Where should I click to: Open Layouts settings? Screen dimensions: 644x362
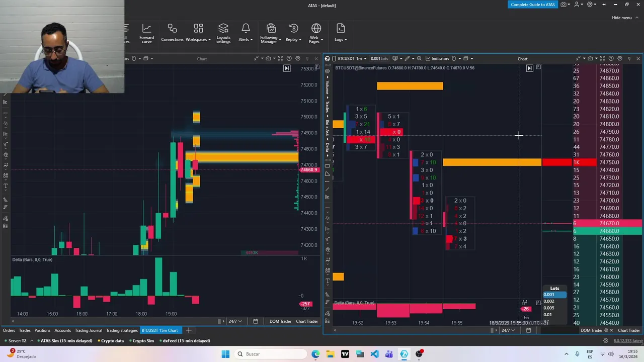point(223,33)
